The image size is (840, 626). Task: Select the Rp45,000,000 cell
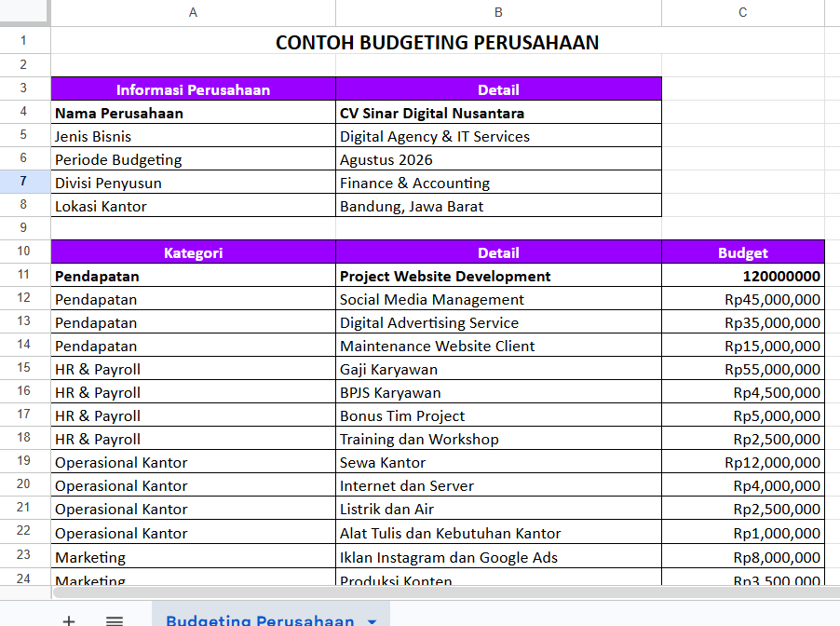(x=743, y=298)
